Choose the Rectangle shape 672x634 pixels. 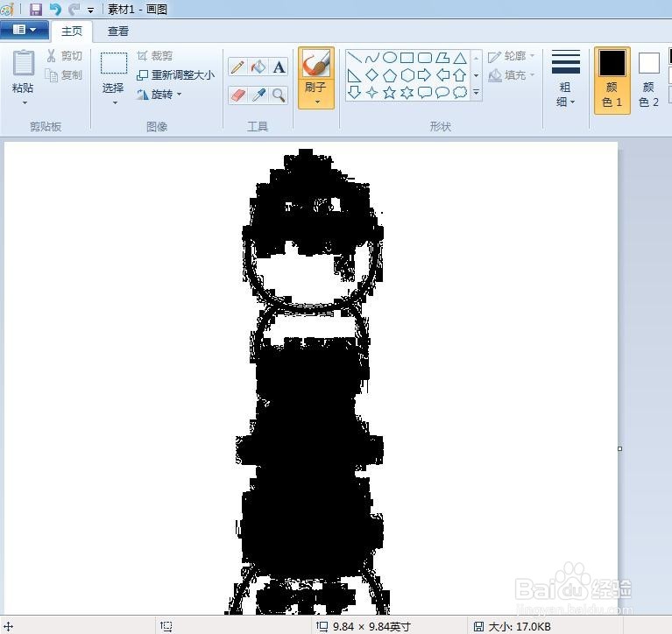click(407, 58)
